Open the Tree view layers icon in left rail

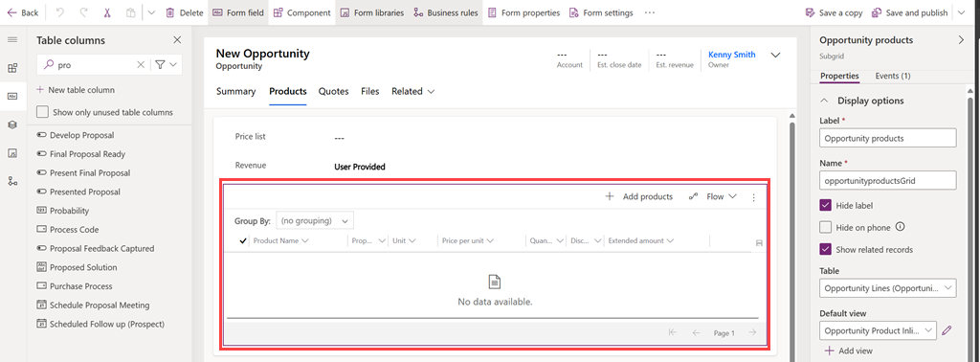click(x=12, y=124)
